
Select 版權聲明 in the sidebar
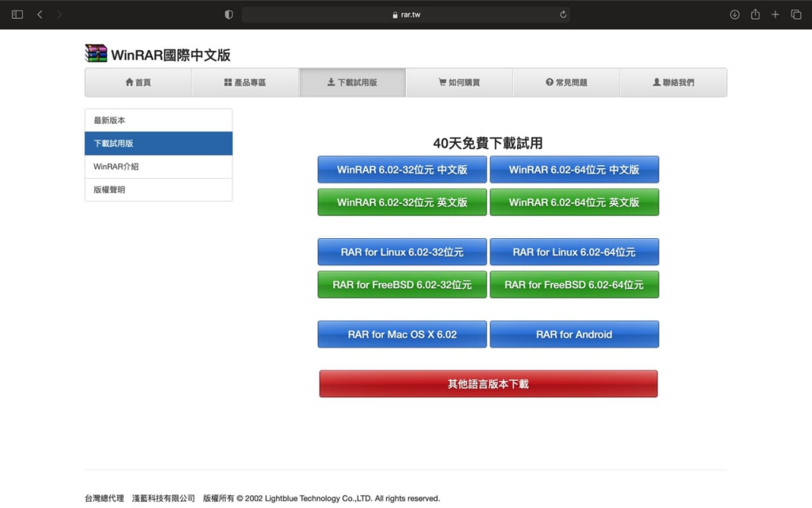coord(159,190)
